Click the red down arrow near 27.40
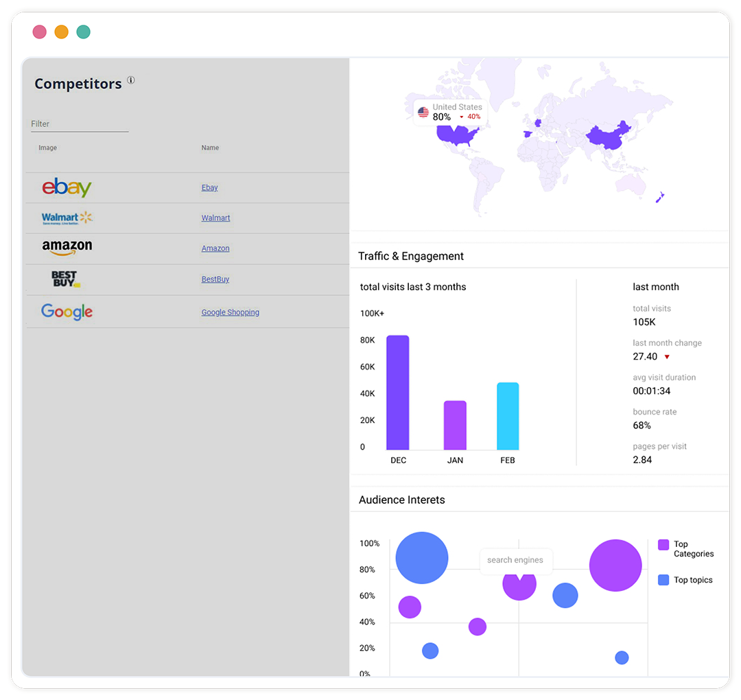 click(667, 357)
